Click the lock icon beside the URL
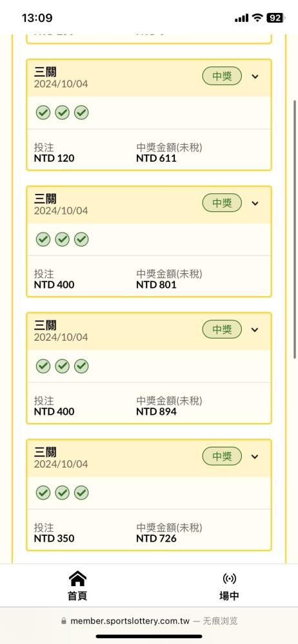The height and width of the screenshot is (644, 298). [x=63, y=621]
